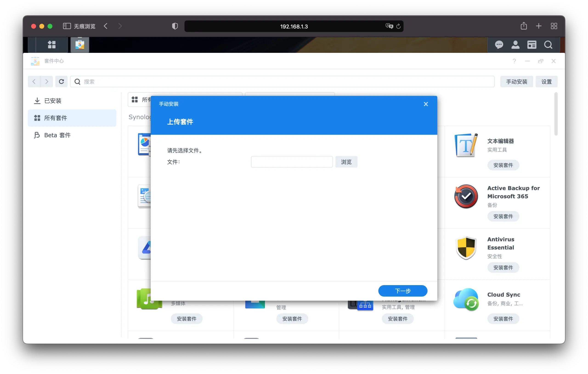
Task: Click Package Center taskbar icon
Action: pyautogui.click(x=80, y=45)
